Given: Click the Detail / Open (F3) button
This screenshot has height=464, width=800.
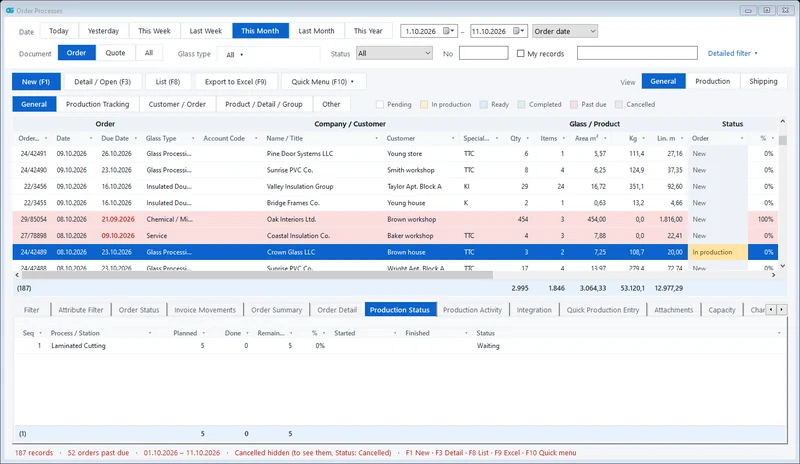Looking at the screenshot, I should click(103, 82).
